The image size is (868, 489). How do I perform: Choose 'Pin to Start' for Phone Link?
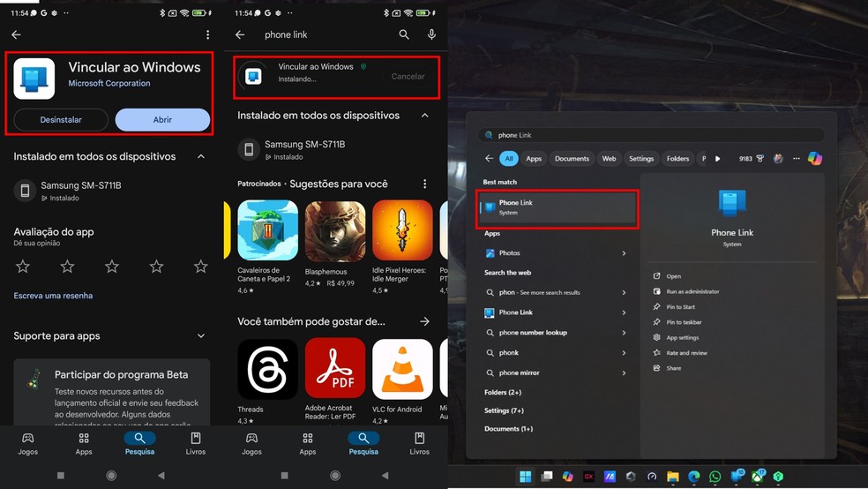674,307
